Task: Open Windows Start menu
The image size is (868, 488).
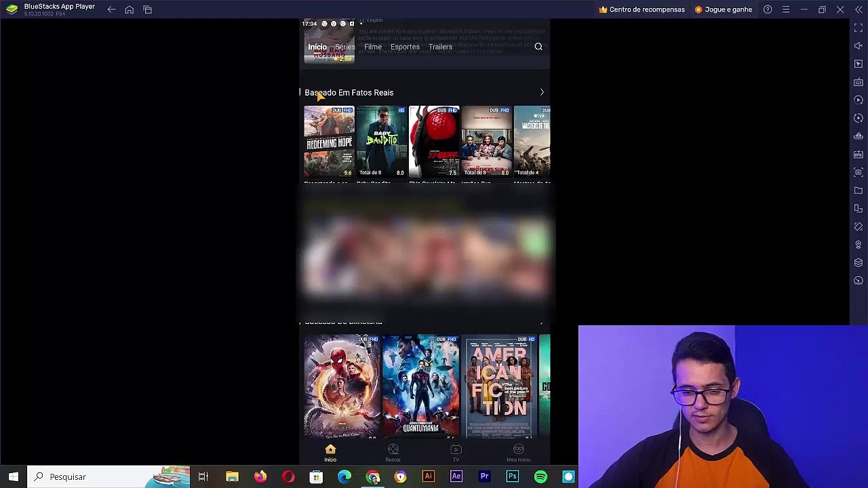Action: [x=14, y=476]
